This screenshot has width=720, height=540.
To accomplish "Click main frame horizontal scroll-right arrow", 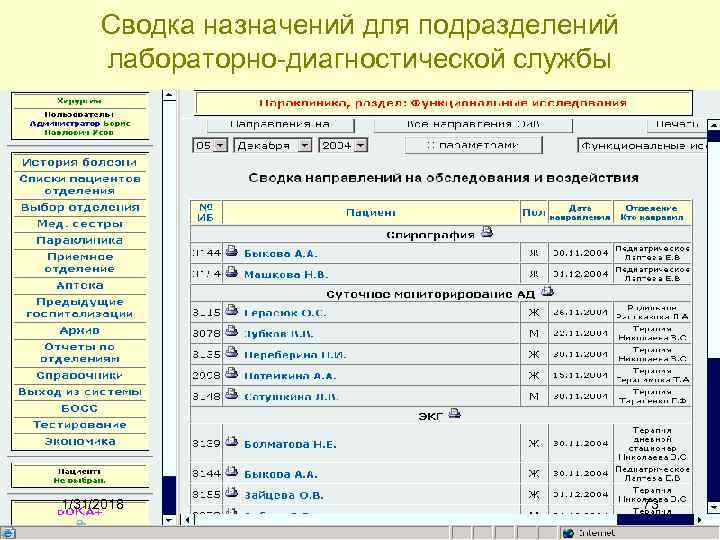I will pos(700,520).
